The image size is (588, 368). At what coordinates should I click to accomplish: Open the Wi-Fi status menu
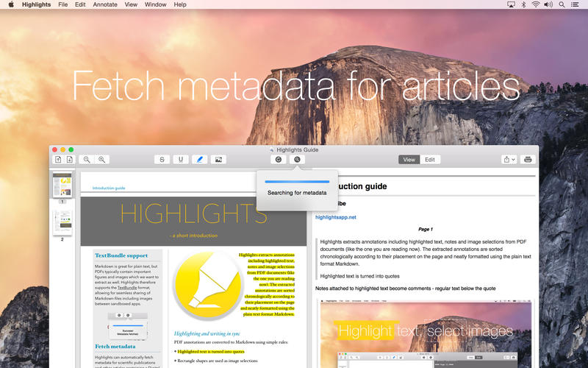click(536, 4)
